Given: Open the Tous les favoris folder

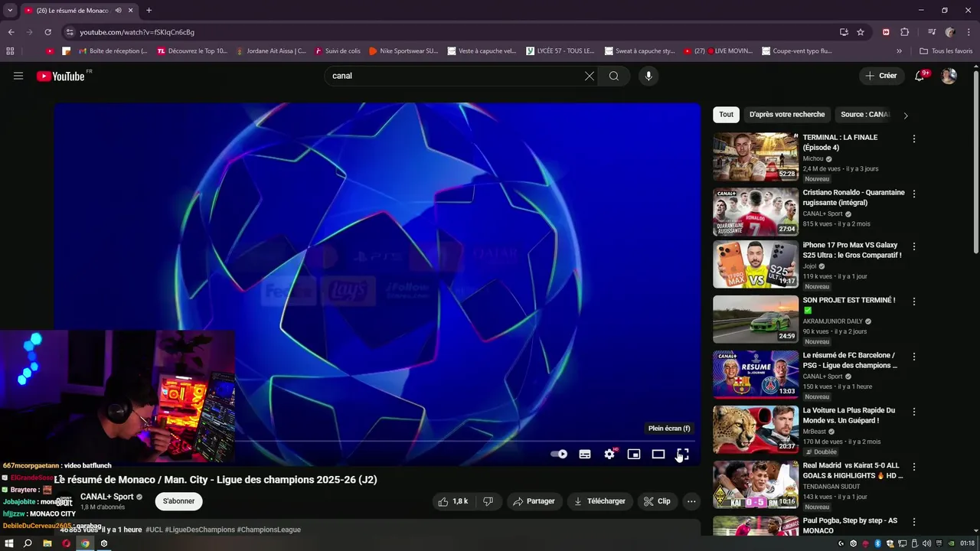Looking at the screenshot, I should 946,51.
